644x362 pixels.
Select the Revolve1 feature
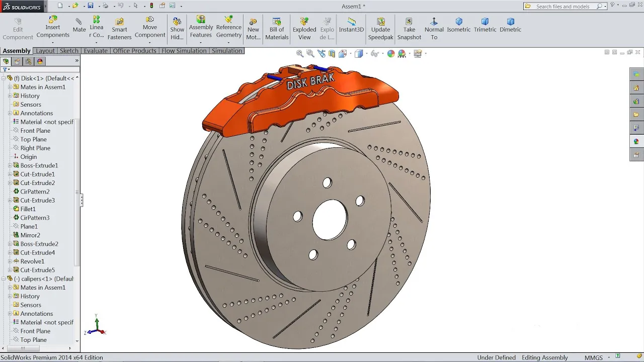pyautogui.click(x=32, y=261)
